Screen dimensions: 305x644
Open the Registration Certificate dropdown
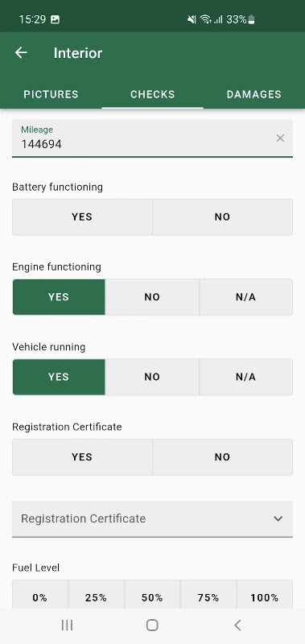[152, 518]
